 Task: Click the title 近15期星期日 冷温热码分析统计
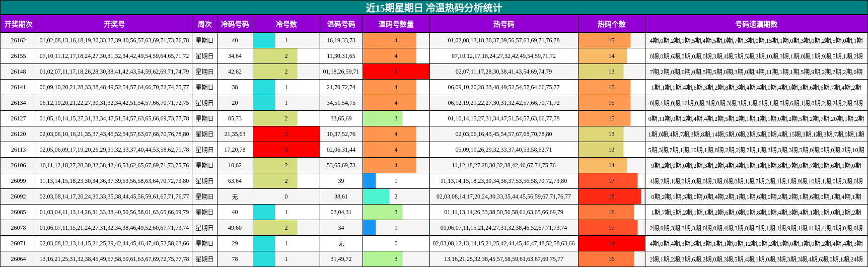pos(434,8)
